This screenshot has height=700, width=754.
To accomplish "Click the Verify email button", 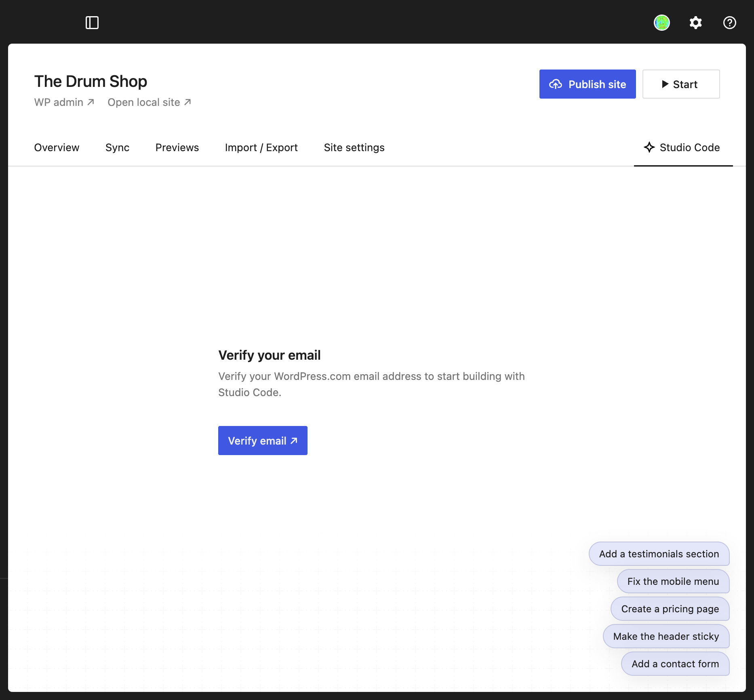I will pyautogui.click(x=263, y=441).
